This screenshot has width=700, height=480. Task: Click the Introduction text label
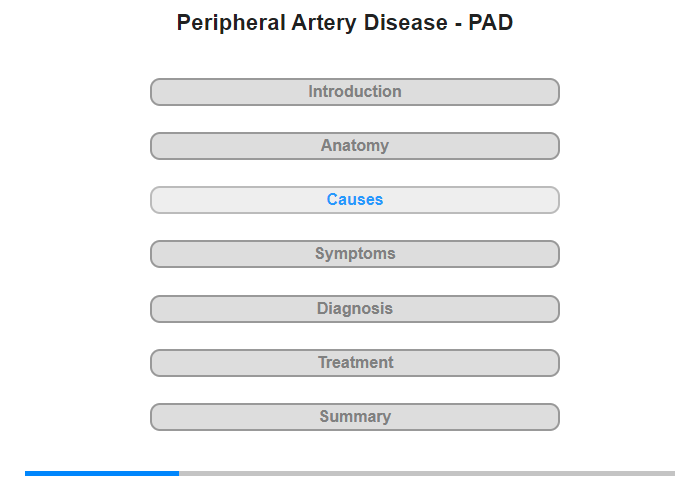355,92
